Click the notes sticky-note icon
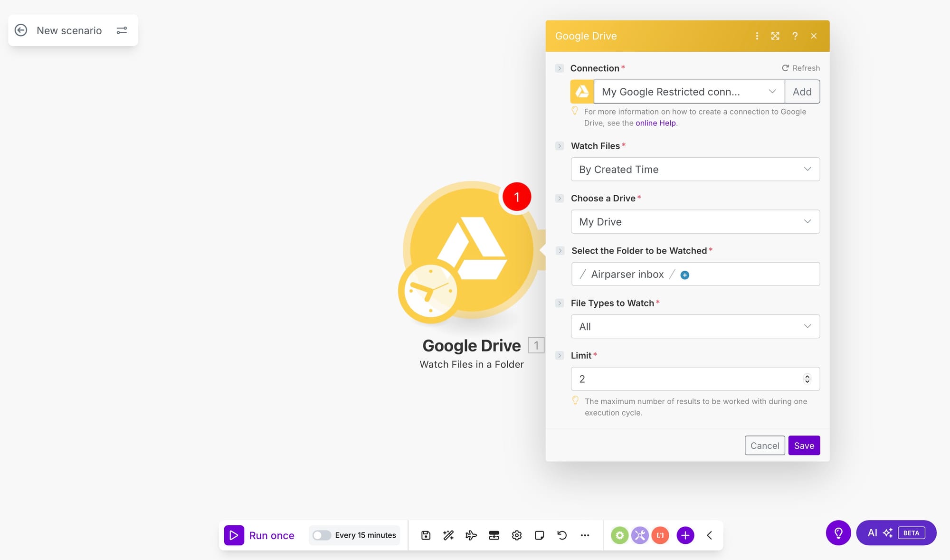This screenshot has height=560, width=950. pyautogui.click(x=539, y=535)
